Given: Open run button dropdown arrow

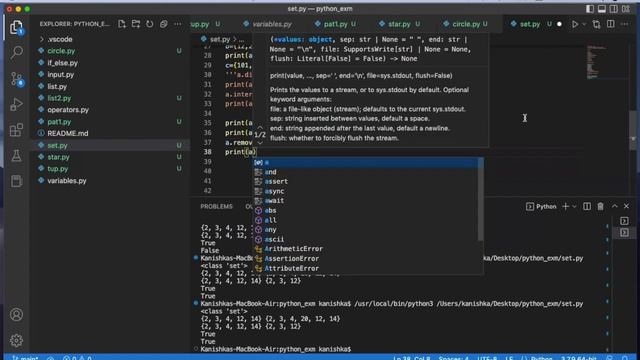Looking at the screenshot, I should (x=584, y=24).
